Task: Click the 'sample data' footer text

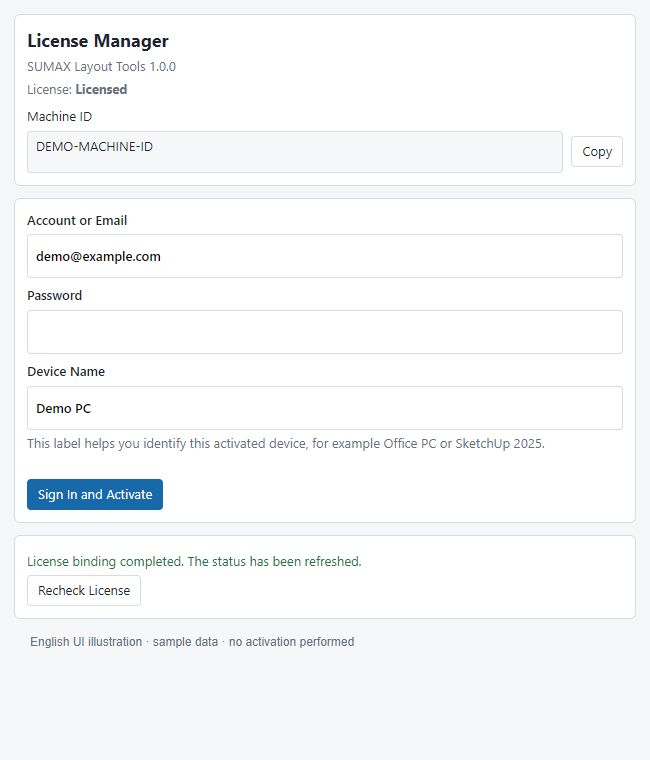Action: tap(185, 642)
